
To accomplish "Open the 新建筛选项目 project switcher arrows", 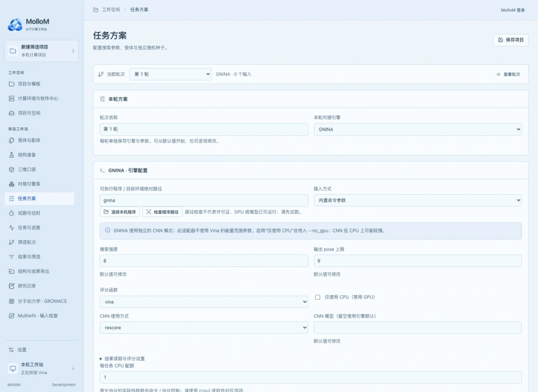I will pyautogui.click(x=73, y=51).
